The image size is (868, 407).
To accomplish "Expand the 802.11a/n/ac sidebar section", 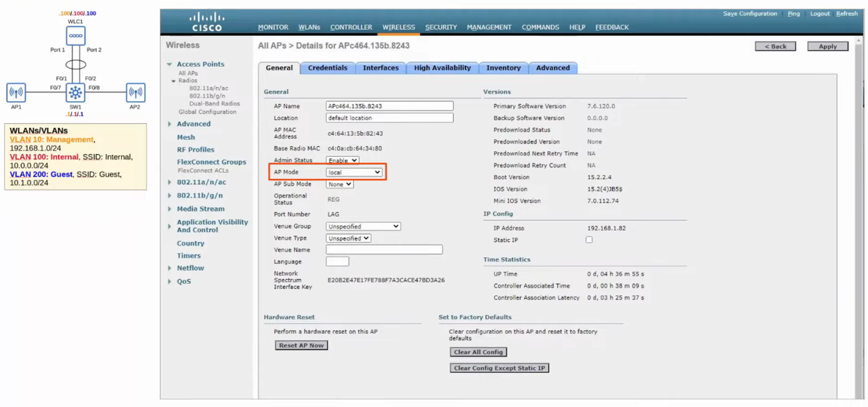I will coord(170,182).
